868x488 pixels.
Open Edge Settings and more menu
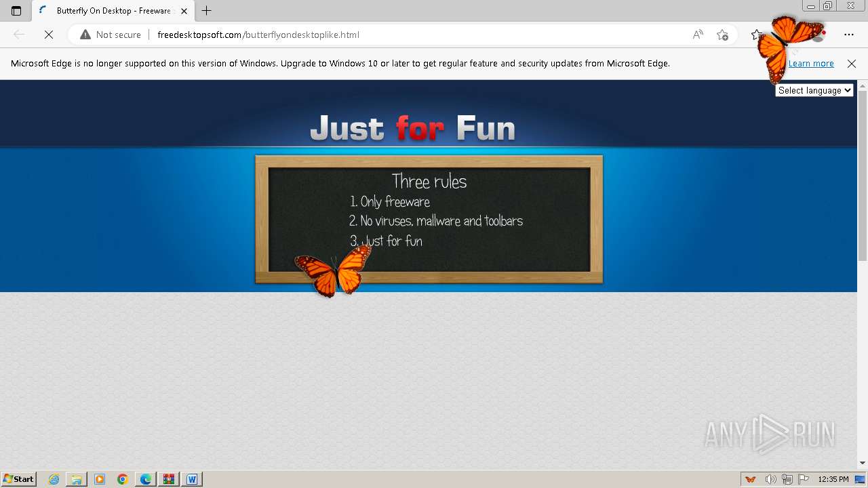pos(849,35)
